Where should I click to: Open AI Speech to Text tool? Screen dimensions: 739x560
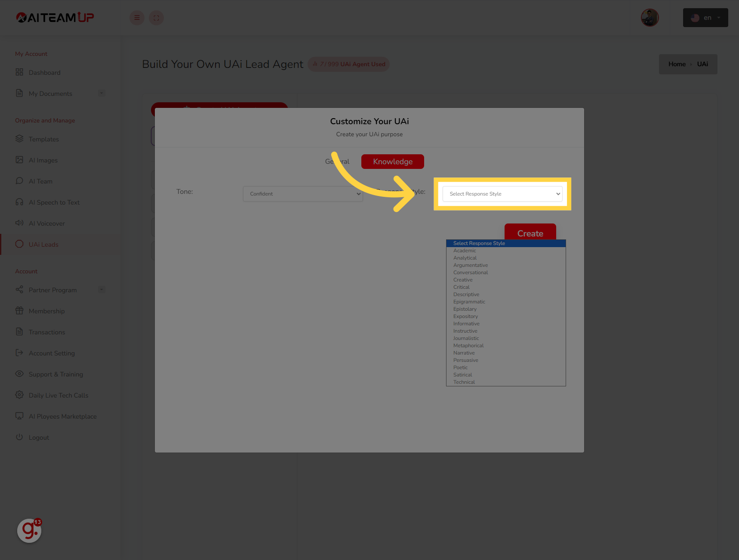(x=53, y=202)
